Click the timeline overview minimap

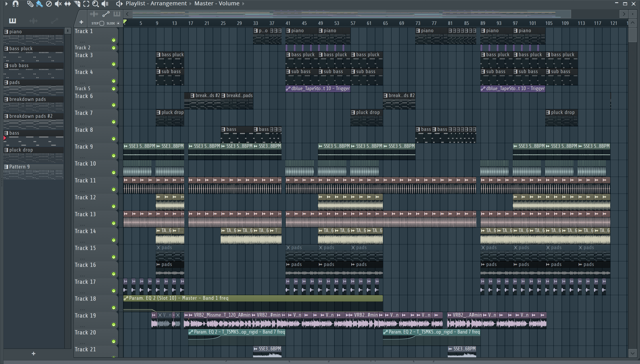point(351,14)
